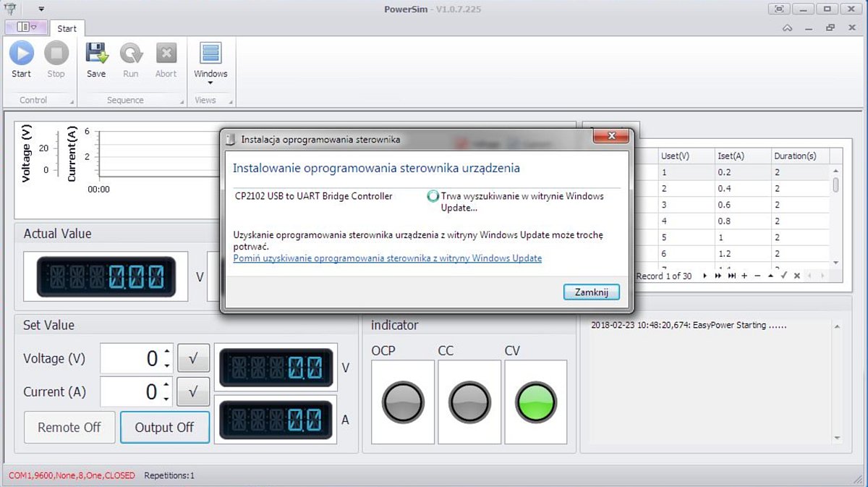The image size is (868, 487).
Task: Confirm the Voltage value with check button
Action: [193, 358]
